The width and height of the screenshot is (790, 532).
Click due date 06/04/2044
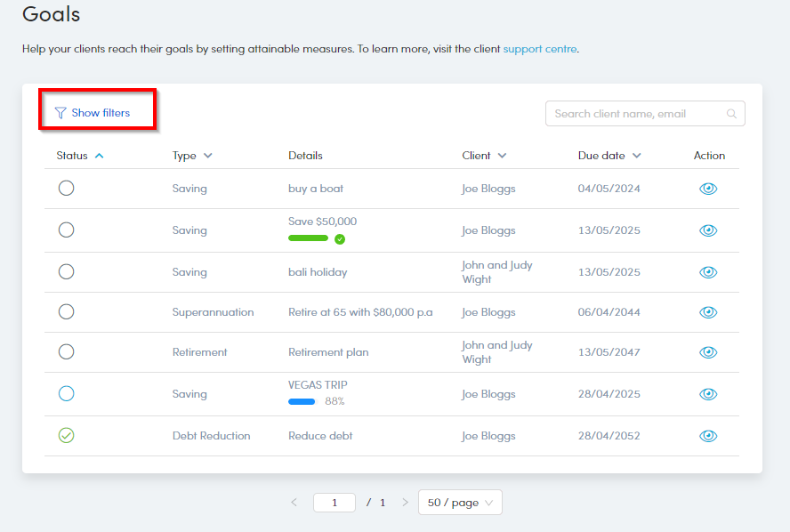[x=609, y=312]
